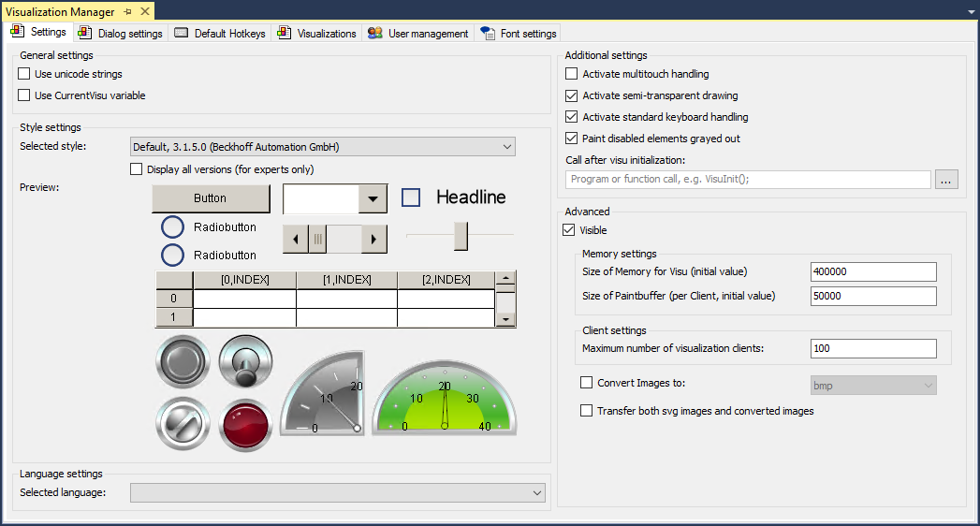Click the preview scrollbar left arrow
This screenshot has height=526, width=980.
tap(296, 240)
